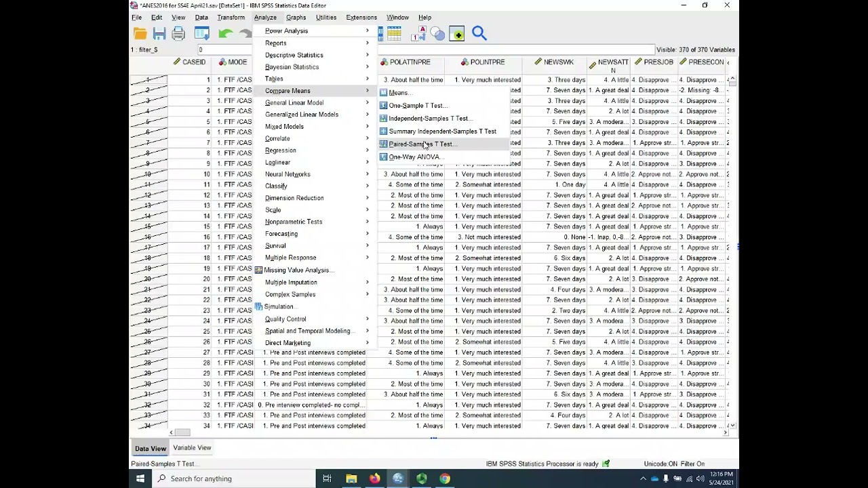
Task: Switch to the Data View tab
Action: 150,448
